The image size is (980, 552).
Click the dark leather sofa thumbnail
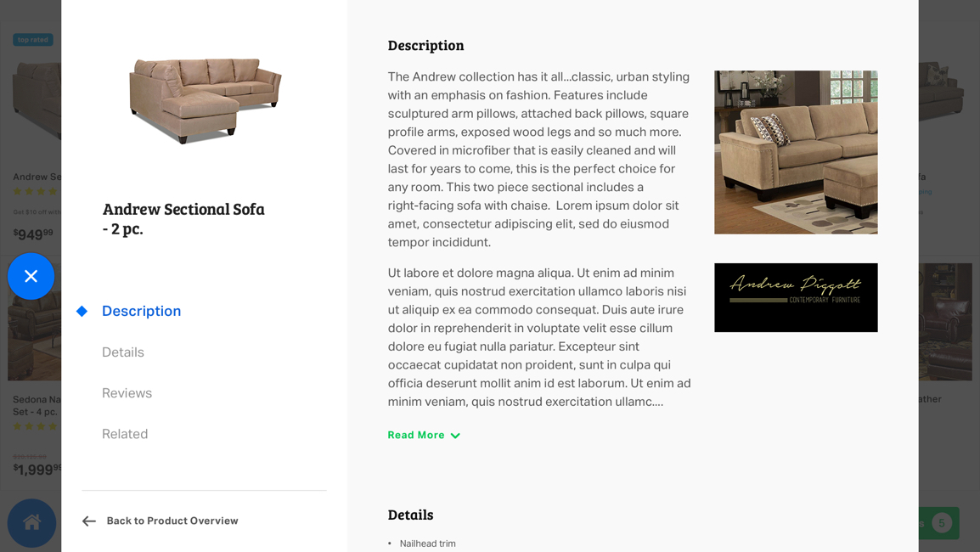[x=945, y=323]
